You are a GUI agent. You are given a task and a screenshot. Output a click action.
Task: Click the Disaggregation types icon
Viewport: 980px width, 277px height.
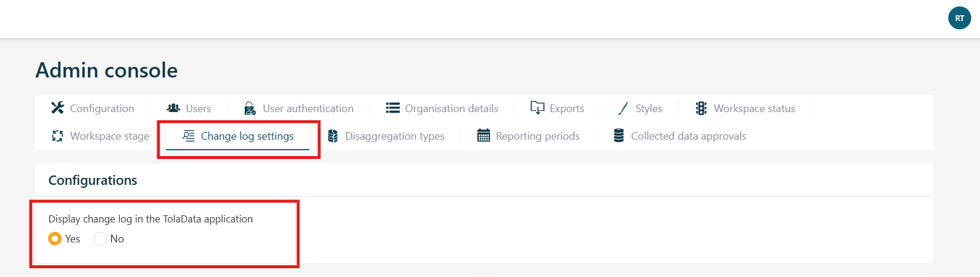[x=333, y=136]
